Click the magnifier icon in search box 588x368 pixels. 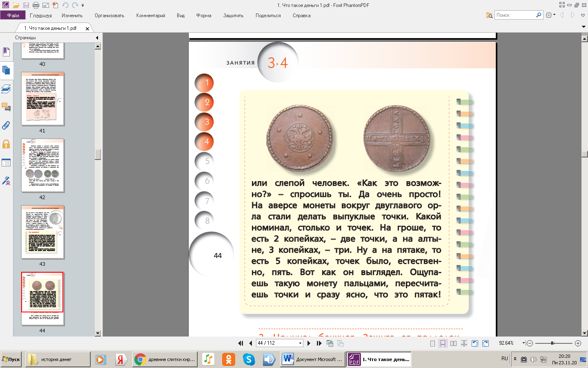coord(539,15)
